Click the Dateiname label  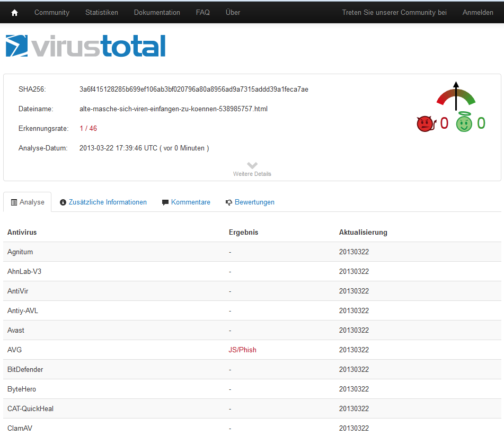(x=36, y=109)
